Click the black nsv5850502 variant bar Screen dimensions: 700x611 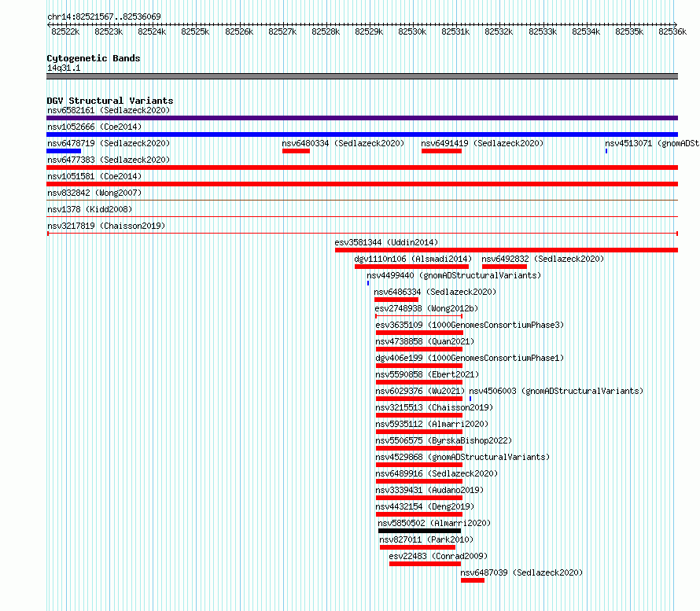pyautogui.click(x=419, y=531)
